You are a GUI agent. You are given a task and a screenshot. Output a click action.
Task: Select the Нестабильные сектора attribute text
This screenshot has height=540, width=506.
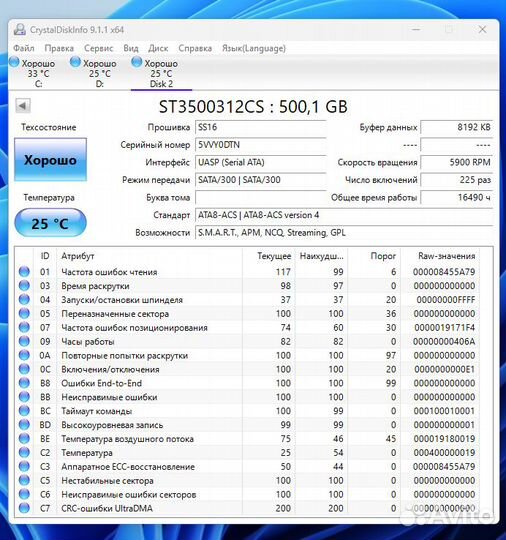[x=107, y=480]
